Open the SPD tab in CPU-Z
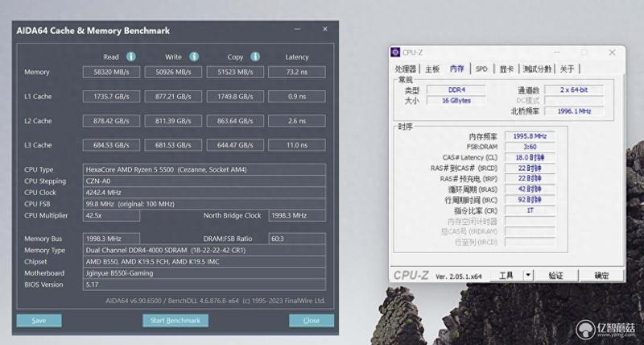The width and height of the screenshot is (644, 345). [x=481, y=69]
